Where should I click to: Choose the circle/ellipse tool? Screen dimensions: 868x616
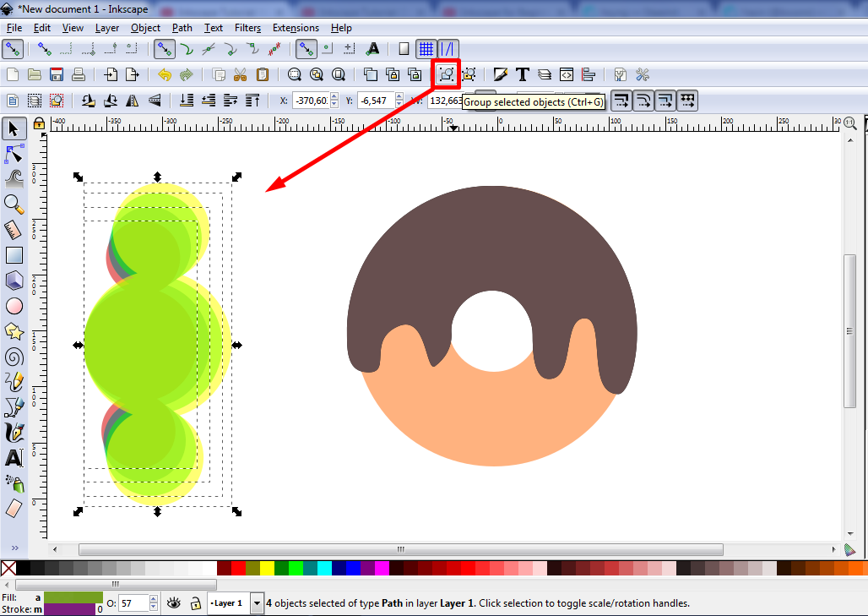tap(14, 306)
